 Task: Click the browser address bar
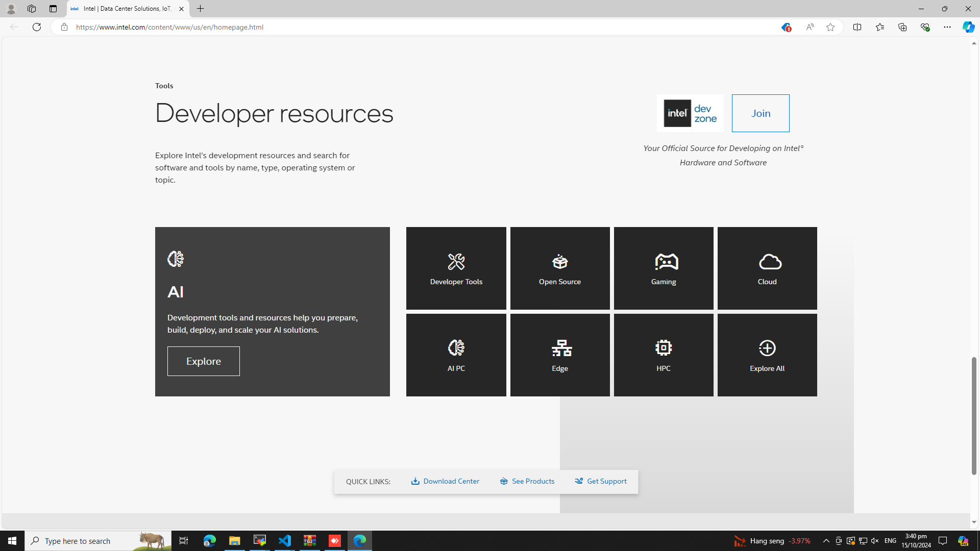tap(408, 27)
